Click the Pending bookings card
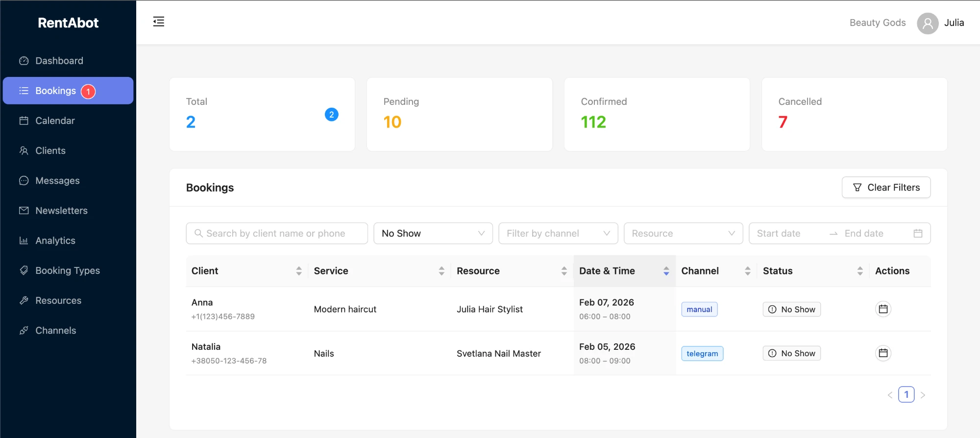 tap(460, 114)
